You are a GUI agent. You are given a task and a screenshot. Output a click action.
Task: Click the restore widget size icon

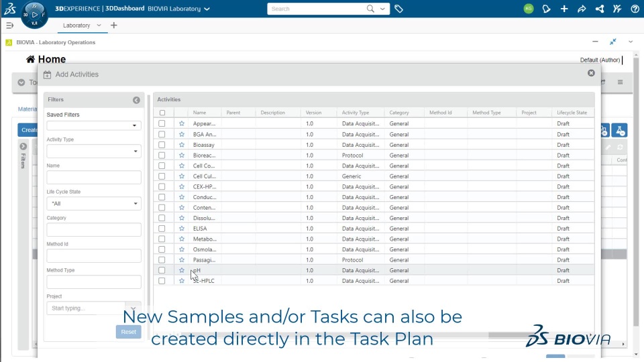point(612,42)
